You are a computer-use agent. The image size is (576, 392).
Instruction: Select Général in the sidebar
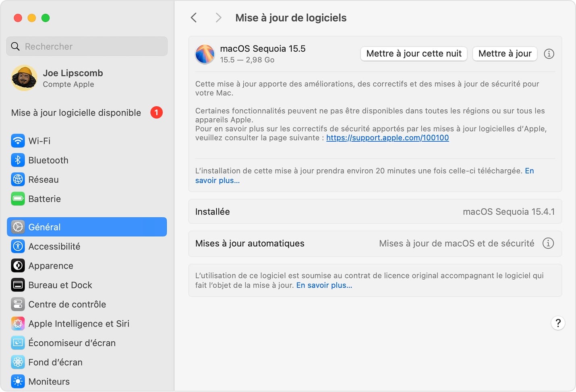point(87,227)
